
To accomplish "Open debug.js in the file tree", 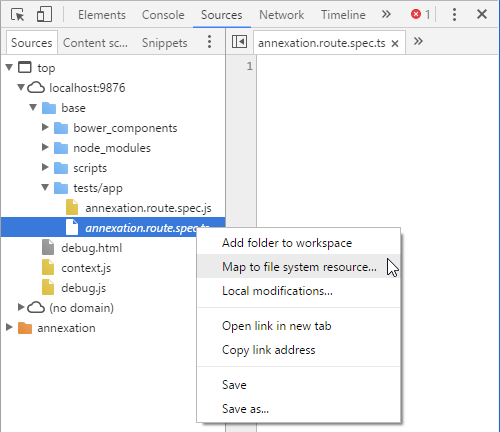I will pyautogui.click(x=84, y=288).
